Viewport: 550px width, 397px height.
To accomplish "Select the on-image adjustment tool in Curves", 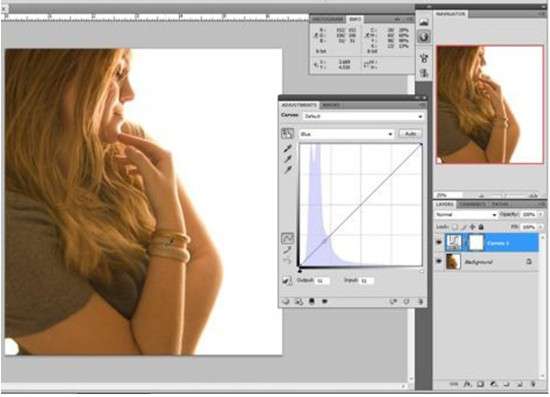I will 287,133.
